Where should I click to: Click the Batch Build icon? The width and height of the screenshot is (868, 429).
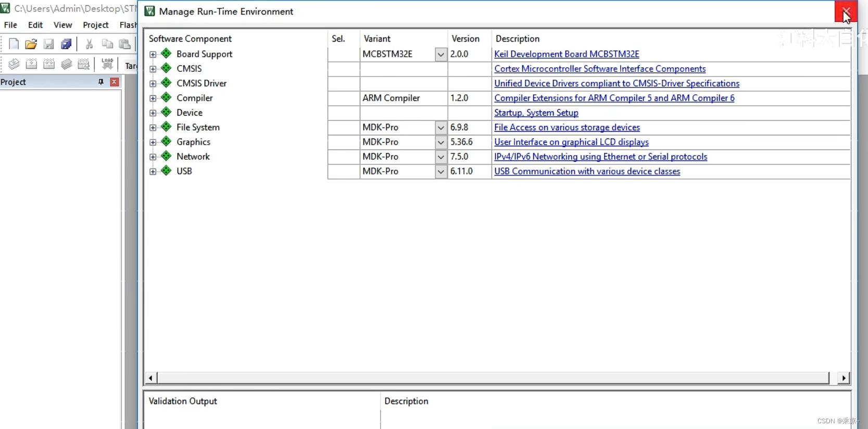(66, 64)
